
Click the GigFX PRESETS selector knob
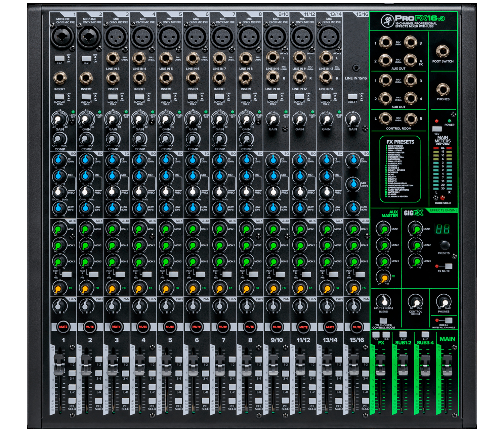[445, 245]
